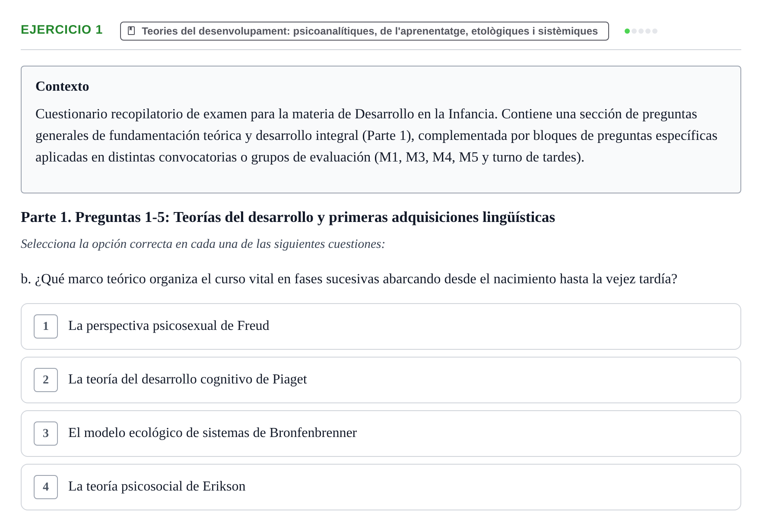
Task: Select option 1 about Freud's psychosexual perspective
Action: click(381, 326)
